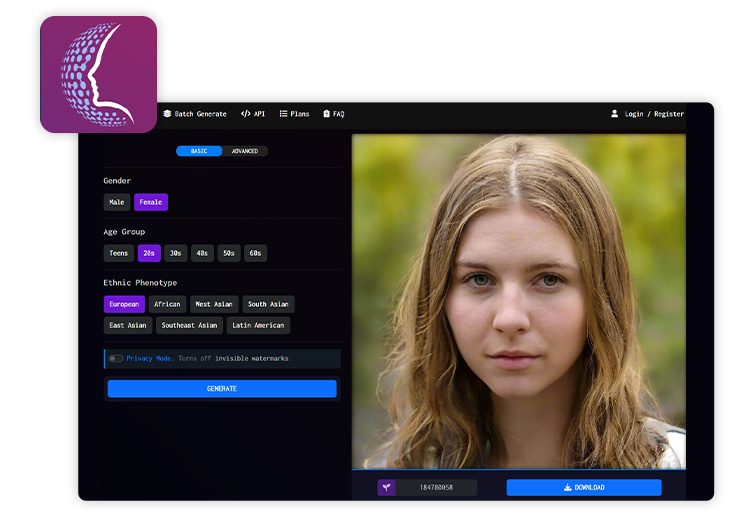Switch to the BASIC tab
The image size is (750, 514).
[199, 151]
